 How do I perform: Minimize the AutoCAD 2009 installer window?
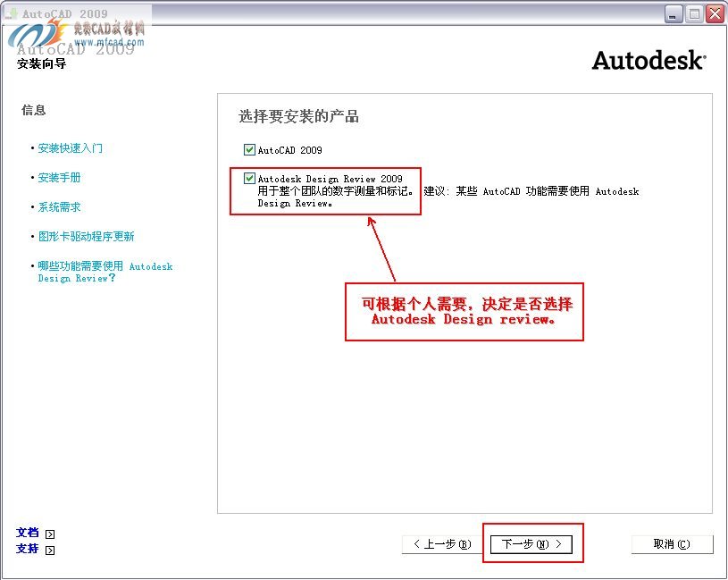coord(674,14)
